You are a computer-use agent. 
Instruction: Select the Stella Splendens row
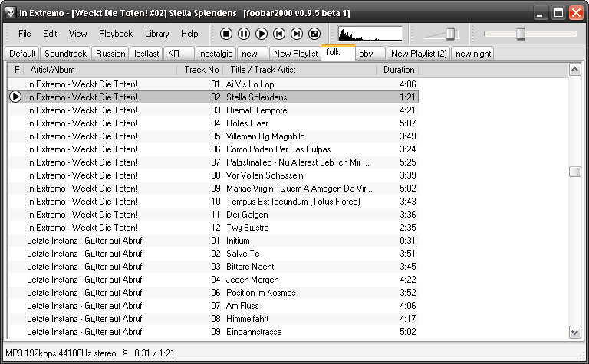click(x=213, y=97)
